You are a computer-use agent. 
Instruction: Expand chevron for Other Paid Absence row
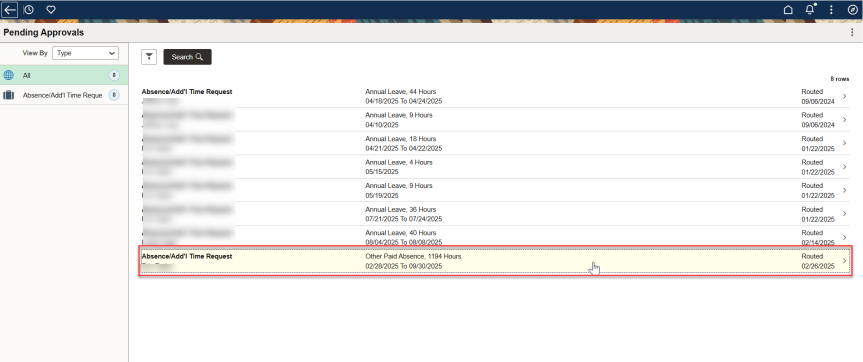(x=845, y=261)
